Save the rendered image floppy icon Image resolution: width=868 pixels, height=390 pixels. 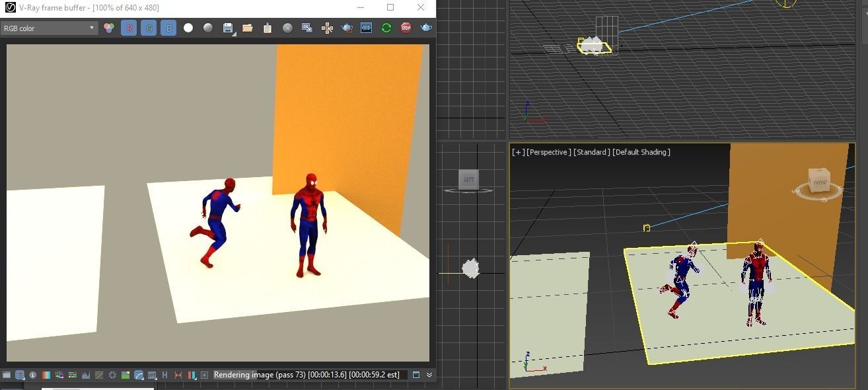click(228, 28)
